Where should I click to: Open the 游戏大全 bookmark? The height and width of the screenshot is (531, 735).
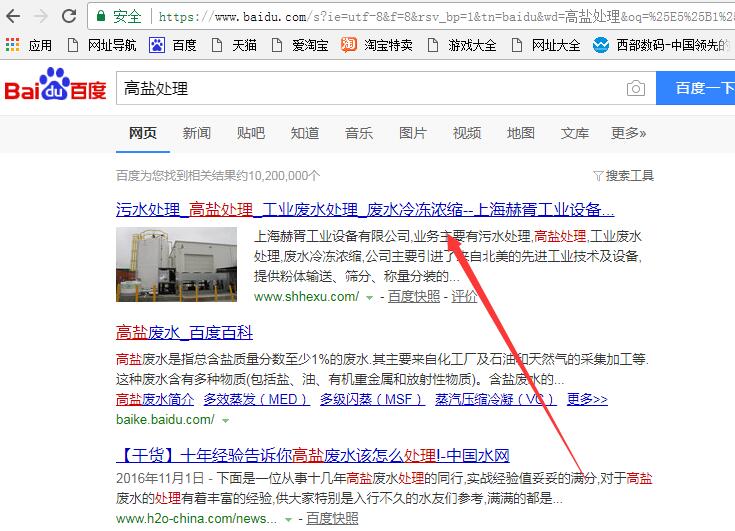[x=462, y=45]
